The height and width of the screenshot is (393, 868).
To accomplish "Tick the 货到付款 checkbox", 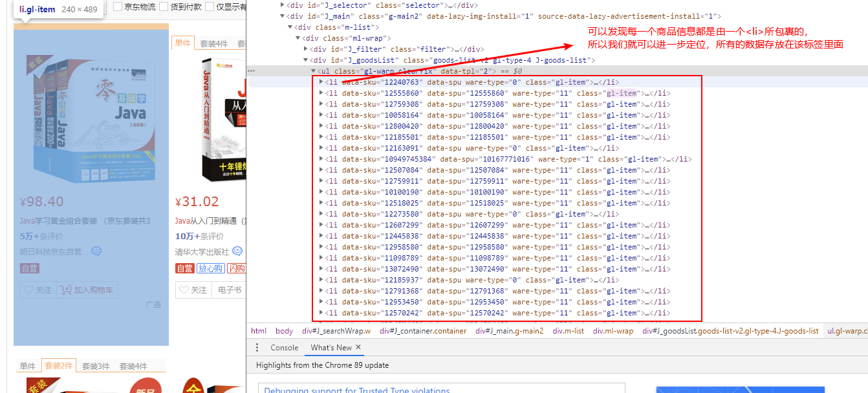I will tap(164, 6).
